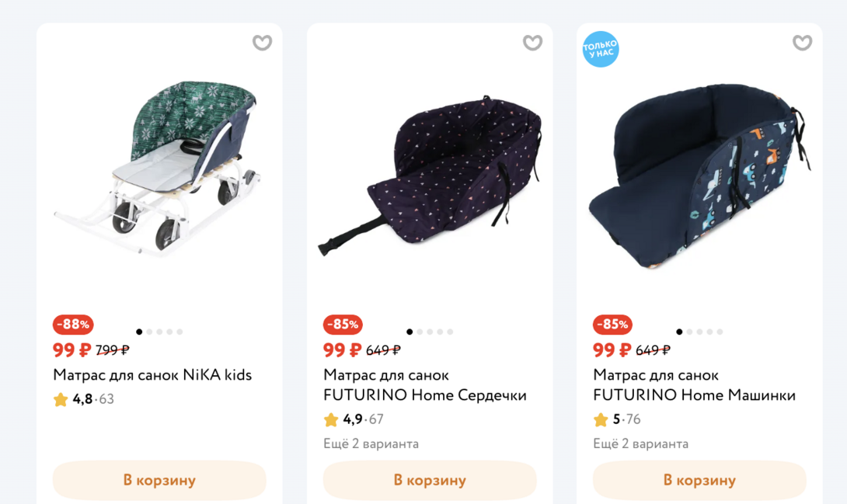Add NiKA kids mattress to cart
Viewport: 847px width, 504px height.
tap(159, 480)
